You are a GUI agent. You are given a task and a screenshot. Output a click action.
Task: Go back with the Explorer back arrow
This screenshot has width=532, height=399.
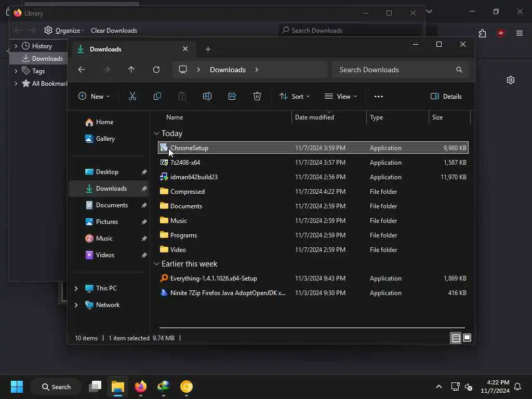[x=82, y=70]
